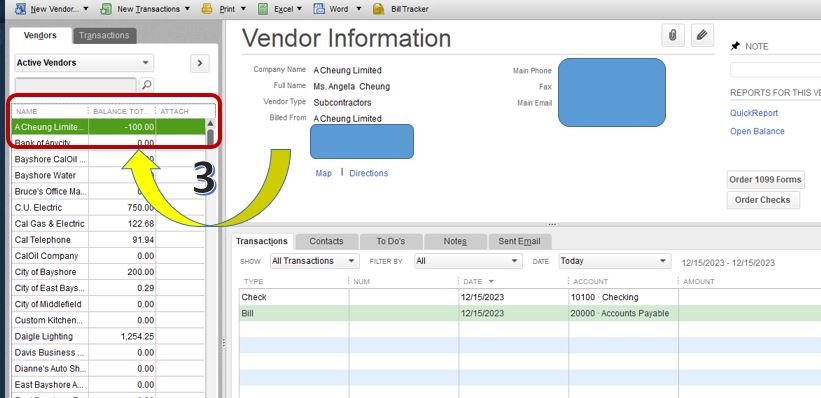This screenshot has height=398, width=821.
Task: Open the Word dropdown arrow
Action: coord(359,9)
